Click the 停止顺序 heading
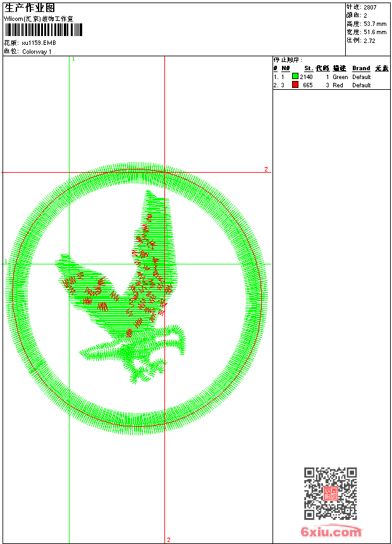392x544 pixels. (x=288, y=60)
